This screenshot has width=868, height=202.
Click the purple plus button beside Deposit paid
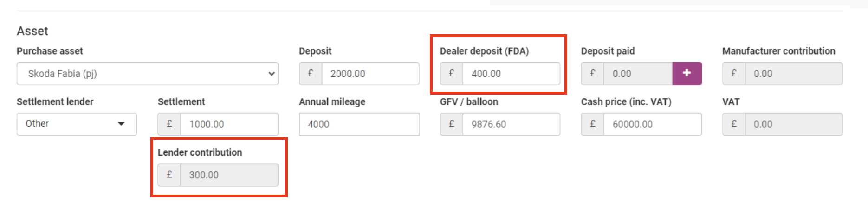(687, 73)
